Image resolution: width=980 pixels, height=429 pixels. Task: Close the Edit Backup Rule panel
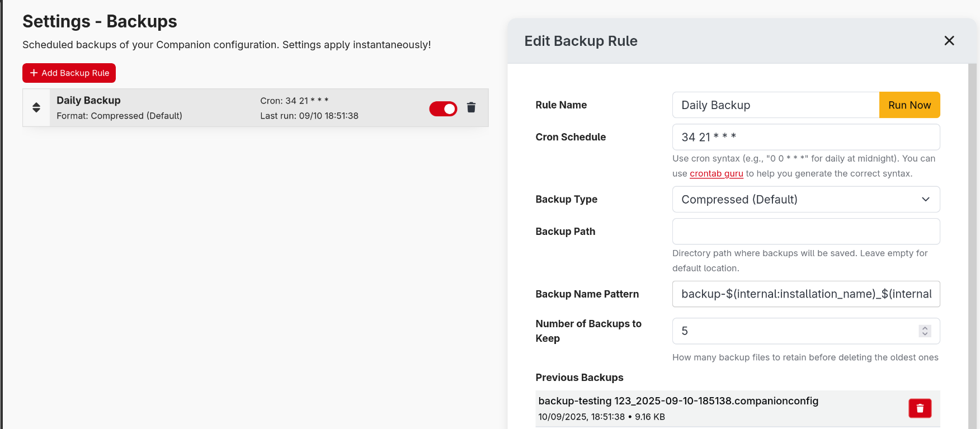[949, 41]
